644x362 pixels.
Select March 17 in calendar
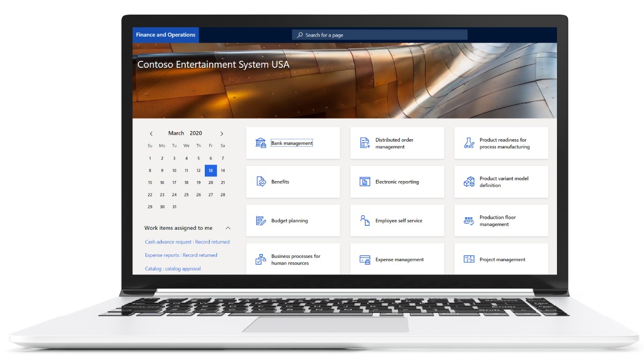(174, 183)
